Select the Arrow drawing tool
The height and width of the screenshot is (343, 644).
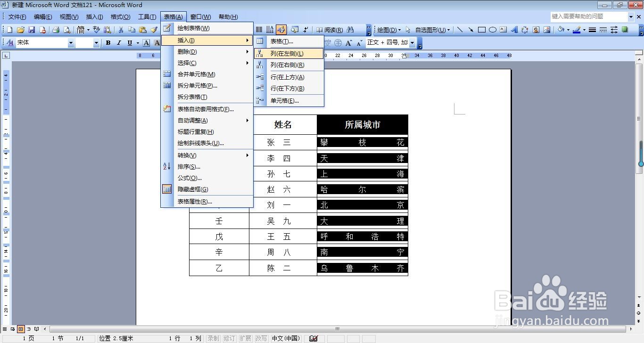(x=471, y=30)
